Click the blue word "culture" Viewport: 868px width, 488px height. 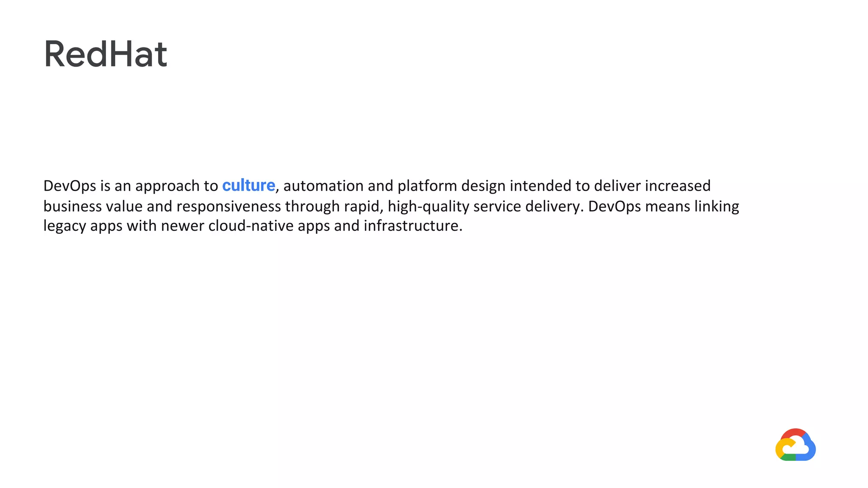(248, 186)
